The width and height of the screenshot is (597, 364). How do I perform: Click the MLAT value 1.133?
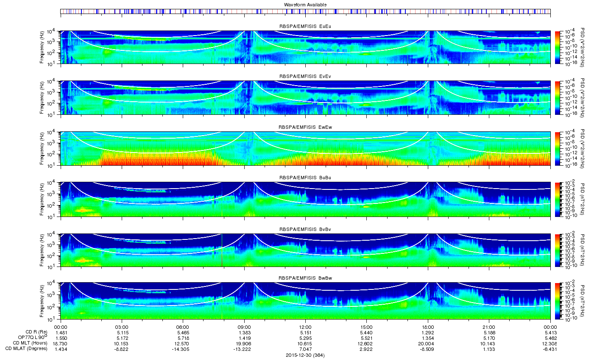(x=489, y=349)
